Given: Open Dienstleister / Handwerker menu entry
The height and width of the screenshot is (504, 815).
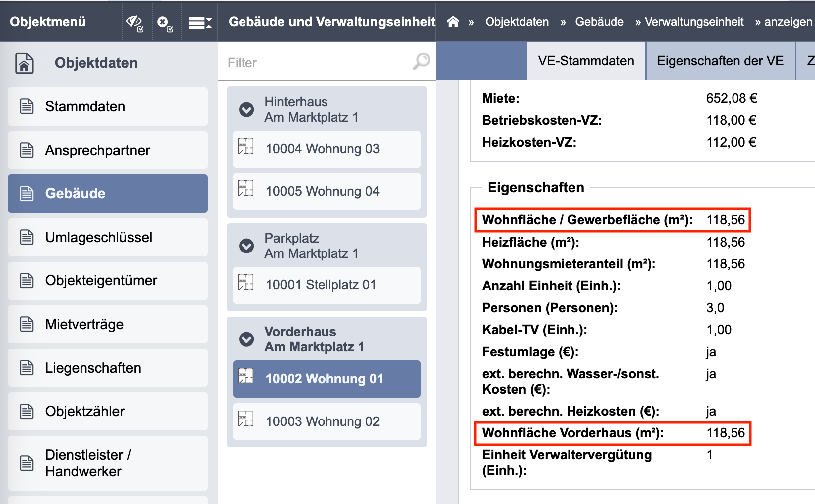Looking at the screenshot, I should (x=108, y=463).
